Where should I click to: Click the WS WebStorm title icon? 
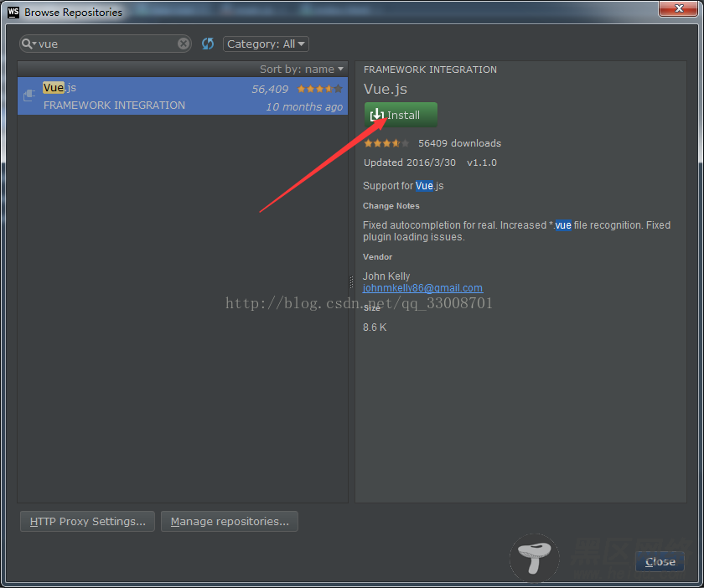[x=13, y=12]
